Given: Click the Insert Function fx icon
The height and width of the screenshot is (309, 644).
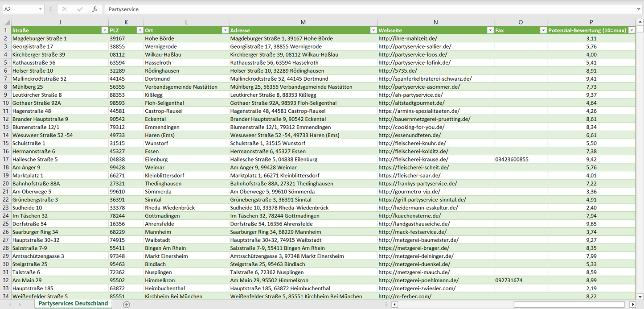Looking at the screenshot, I should click(x=94, y=9).
